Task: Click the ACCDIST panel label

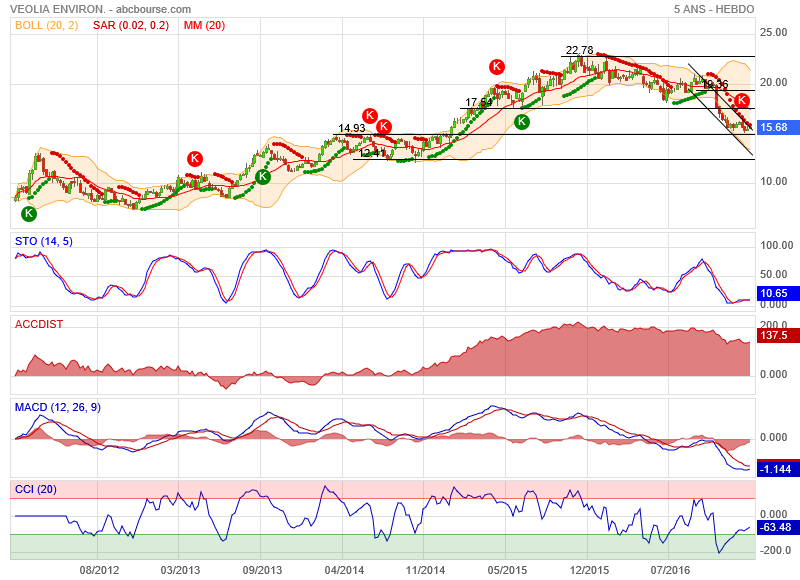Action: pyautogui.click(x=39, y=324)
